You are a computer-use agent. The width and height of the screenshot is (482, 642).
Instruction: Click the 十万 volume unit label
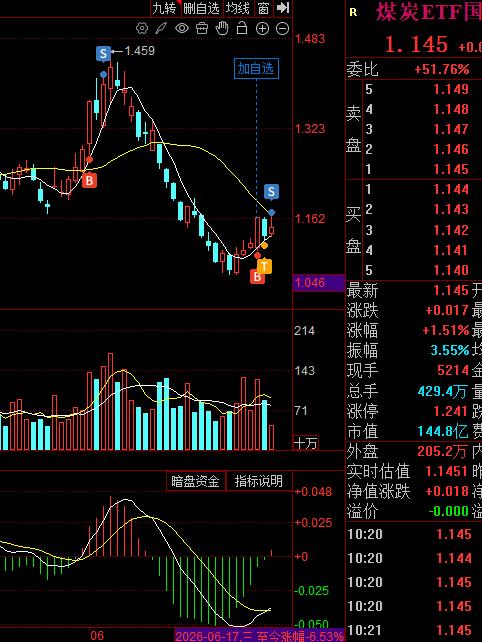tap(305, 443)
